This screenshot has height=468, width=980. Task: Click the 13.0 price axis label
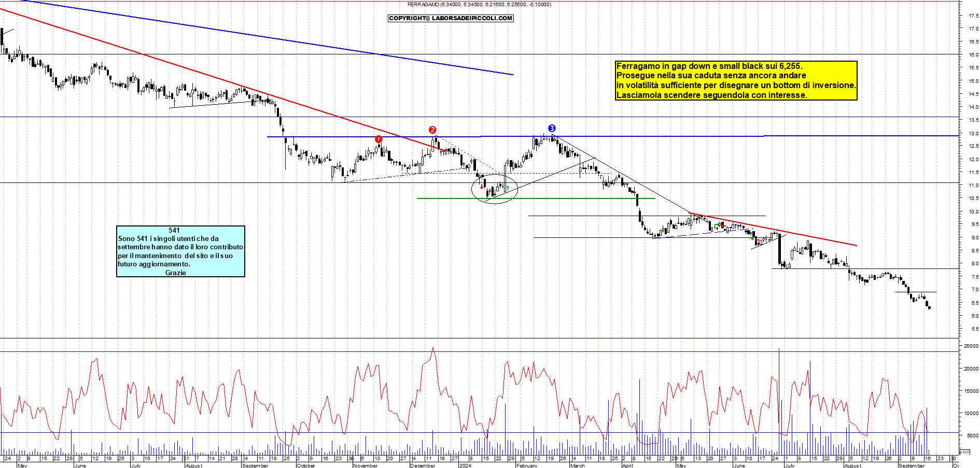[974, 134]
